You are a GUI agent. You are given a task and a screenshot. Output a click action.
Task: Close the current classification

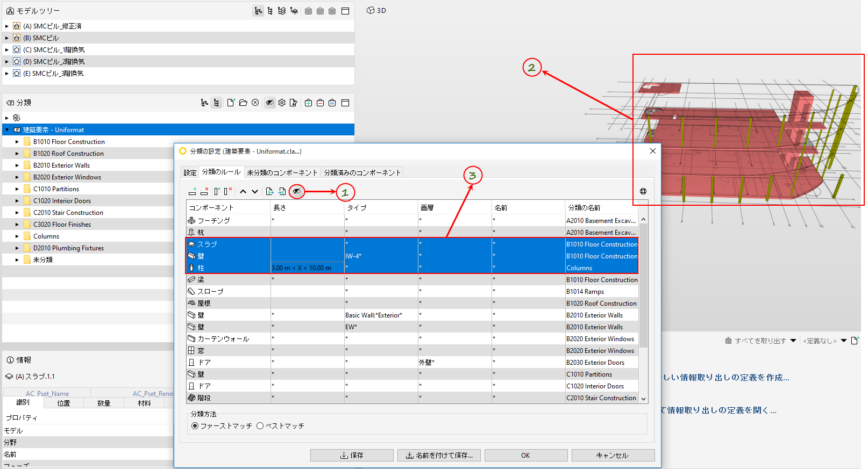coord(255,103)
